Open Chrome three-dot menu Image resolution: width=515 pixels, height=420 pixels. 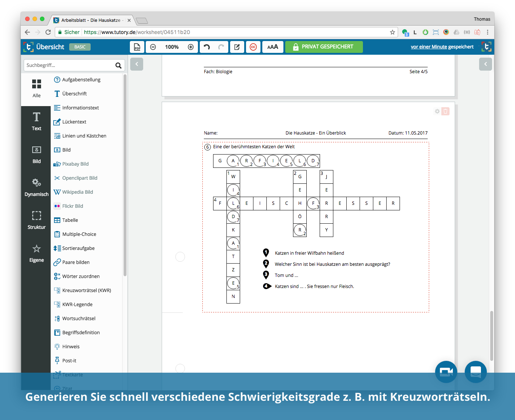tap(488, 32)
